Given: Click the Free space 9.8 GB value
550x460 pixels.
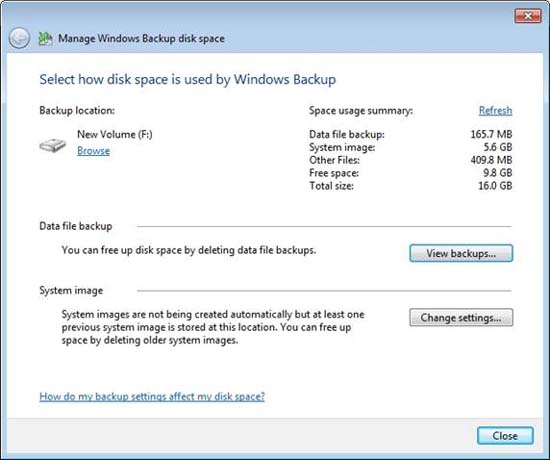Looking at the screenshot, I should [498, 173].
